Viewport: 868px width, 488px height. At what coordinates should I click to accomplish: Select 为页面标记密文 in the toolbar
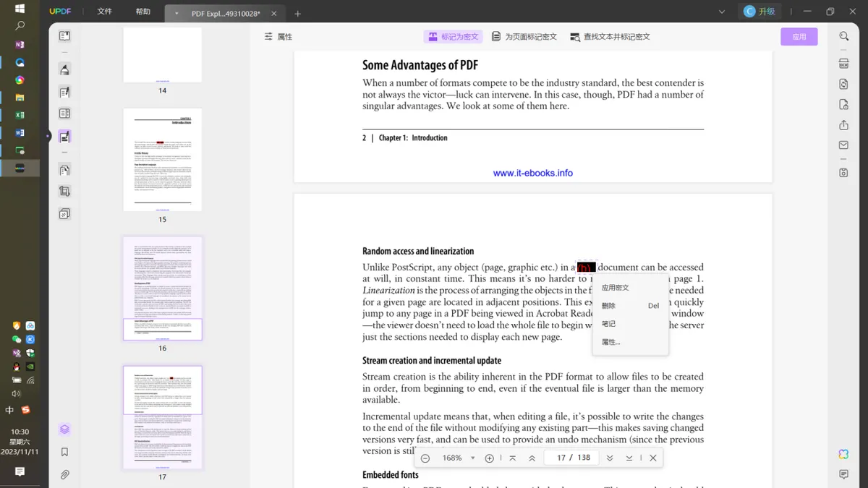click(x=524, y=36)
